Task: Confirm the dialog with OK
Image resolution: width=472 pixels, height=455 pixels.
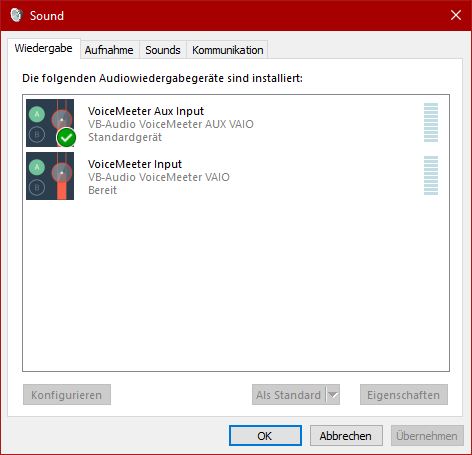Action: coord(265,436)
